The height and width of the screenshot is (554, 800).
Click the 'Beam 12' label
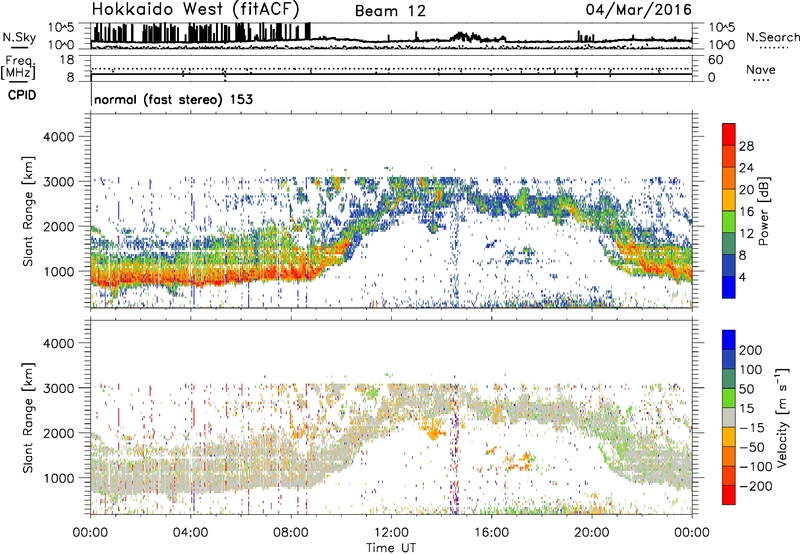coord(390,11)
